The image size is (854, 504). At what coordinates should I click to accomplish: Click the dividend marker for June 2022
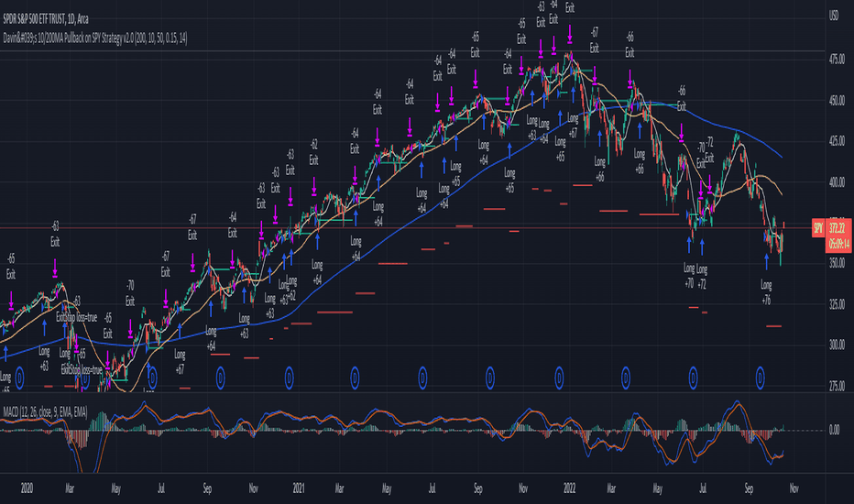pos(693,377)
